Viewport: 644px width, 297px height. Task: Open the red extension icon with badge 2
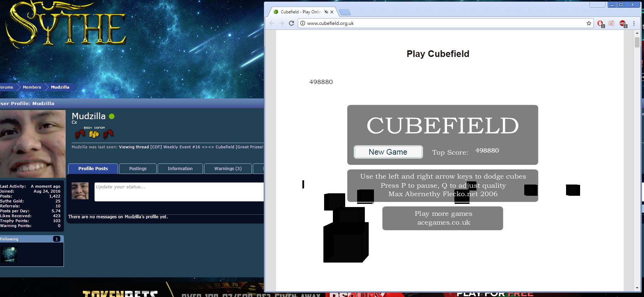tap(600, 24)
